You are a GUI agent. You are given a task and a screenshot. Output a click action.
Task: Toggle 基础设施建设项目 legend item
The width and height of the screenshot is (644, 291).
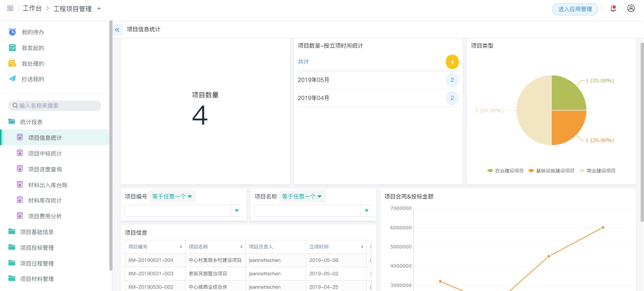pos(551,171)
